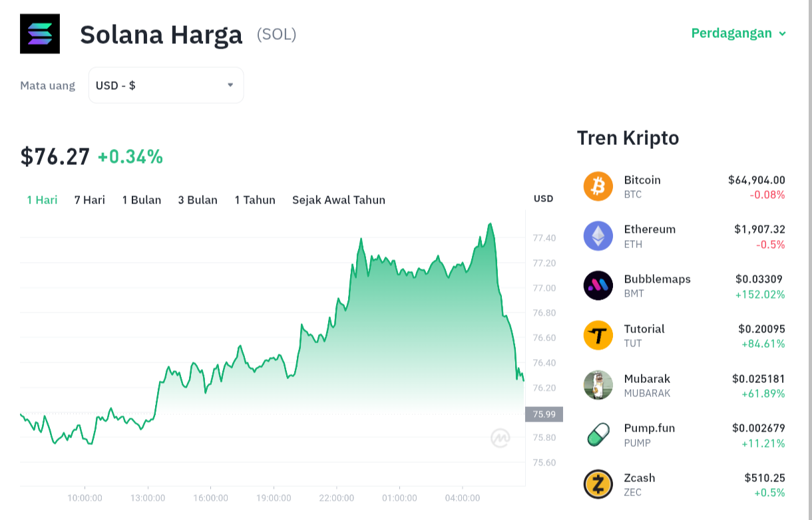
Task: Open the Bubblemaps BMT icon
Action: point(598,285)
